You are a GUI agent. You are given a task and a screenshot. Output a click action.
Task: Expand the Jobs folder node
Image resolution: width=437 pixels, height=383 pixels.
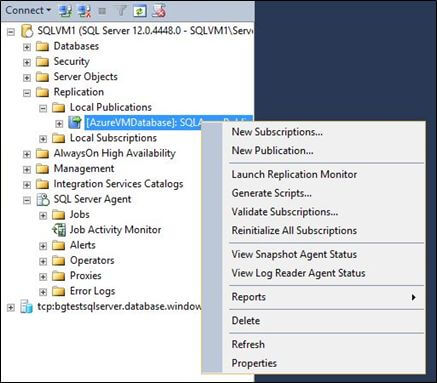coord(43,215)
